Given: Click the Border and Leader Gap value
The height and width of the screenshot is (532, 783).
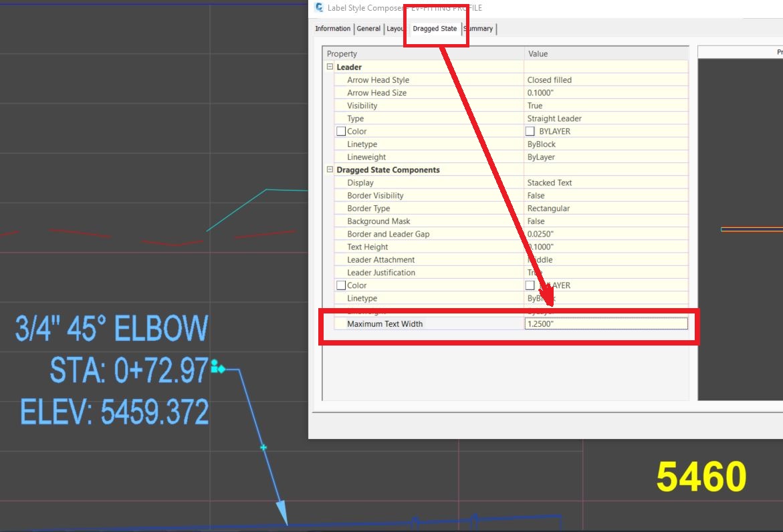Looking at the screenshot, I should coord(606,234).
